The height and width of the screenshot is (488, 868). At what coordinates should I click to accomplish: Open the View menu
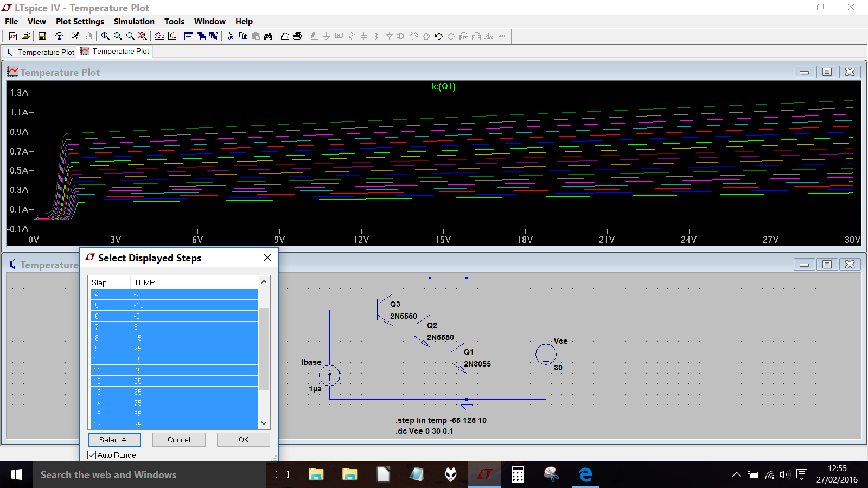(36, 22)
